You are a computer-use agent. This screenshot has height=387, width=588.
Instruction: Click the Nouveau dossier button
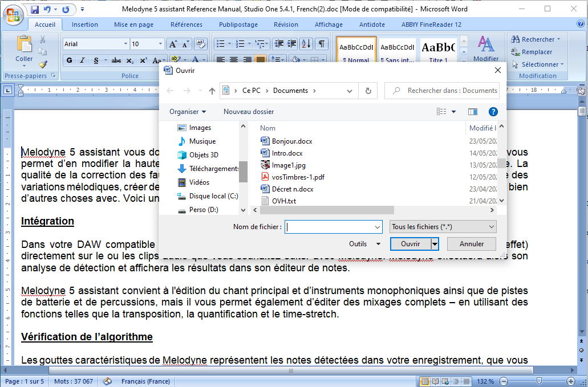pyautogui.click(x=248, y=112)
